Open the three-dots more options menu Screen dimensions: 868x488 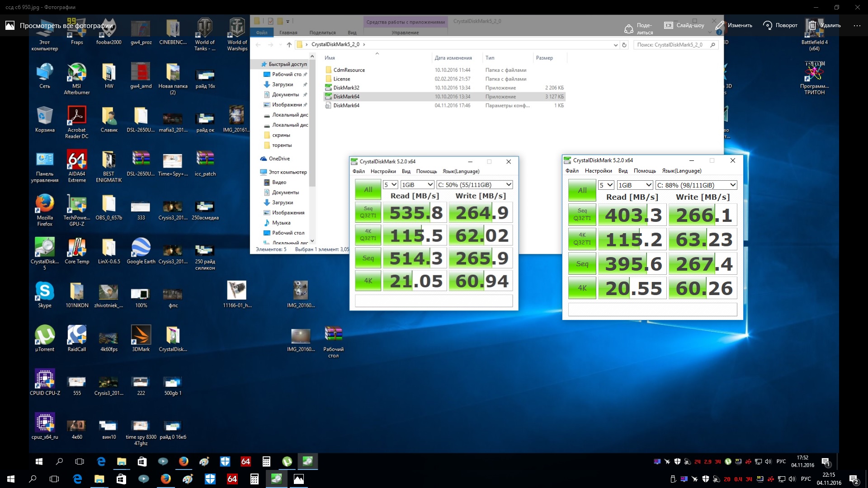point(857,25)
